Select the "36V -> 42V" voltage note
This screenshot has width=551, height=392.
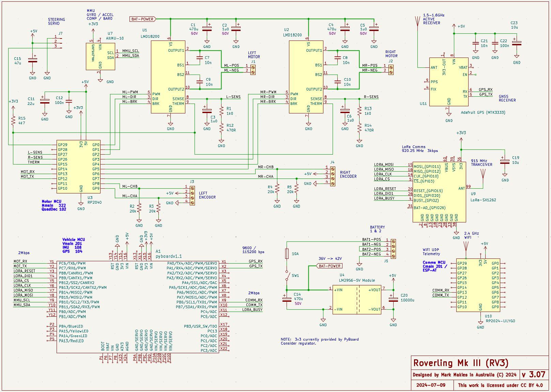[x=330, y=258]
